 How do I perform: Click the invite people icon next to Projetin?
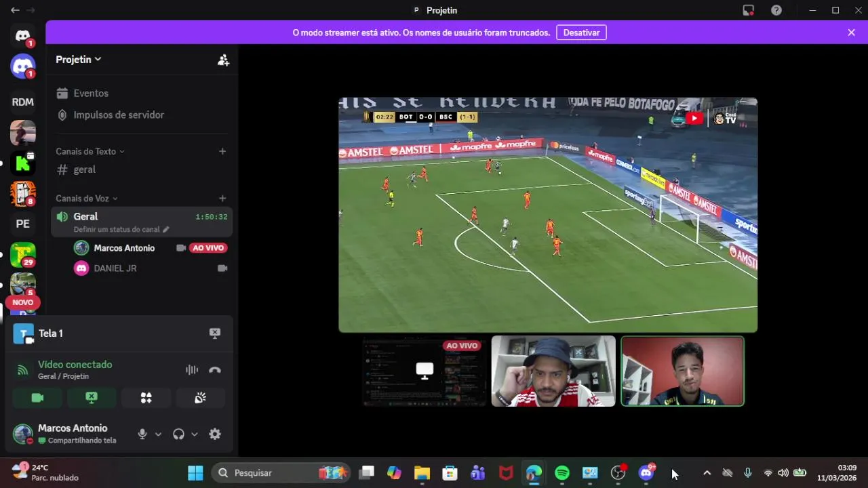tap(223, 60)
